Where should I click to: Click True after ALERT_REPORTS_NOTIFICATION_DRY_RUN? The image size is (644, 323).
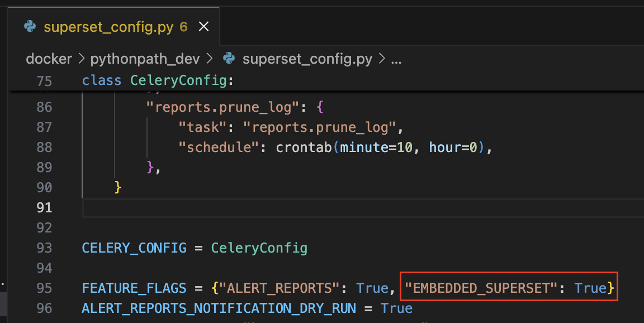tap(397, 308)
